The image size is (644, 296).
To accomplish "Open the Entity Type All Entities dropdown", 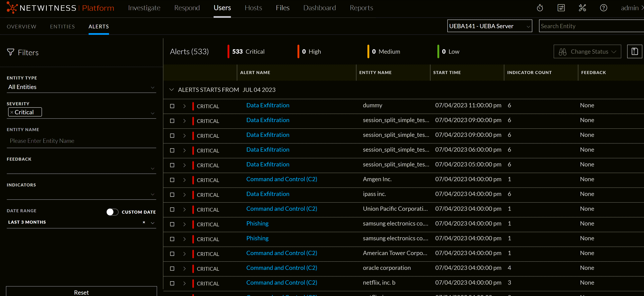I will 81,87.
